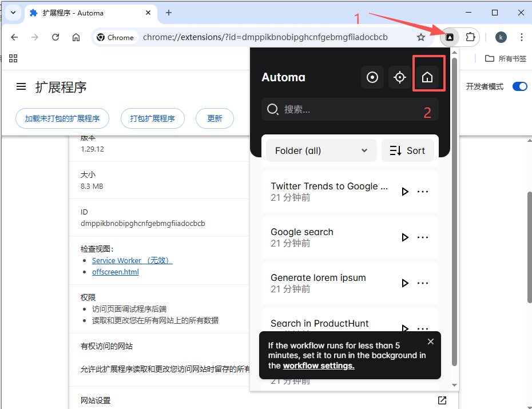Open the Automa extension icon in toolbar
The width and height of the screenshot is (532, 409).
point(450,37)
